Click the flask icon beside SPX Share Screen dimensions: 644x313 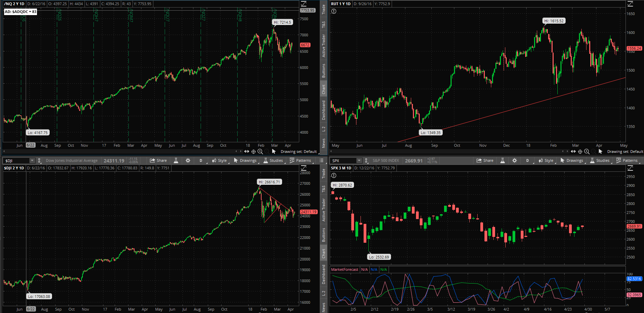click(503, 160)
